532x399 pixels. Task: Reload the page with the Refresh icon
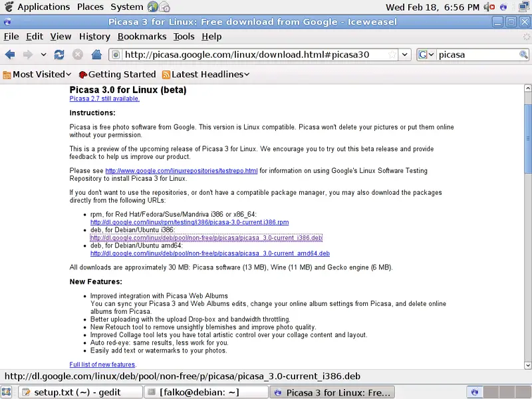tap(59, 55)
